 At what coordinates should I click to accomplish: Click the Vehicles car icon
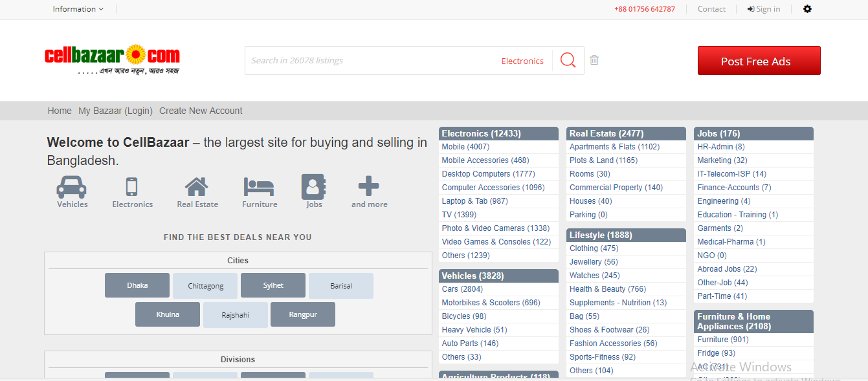72,187
